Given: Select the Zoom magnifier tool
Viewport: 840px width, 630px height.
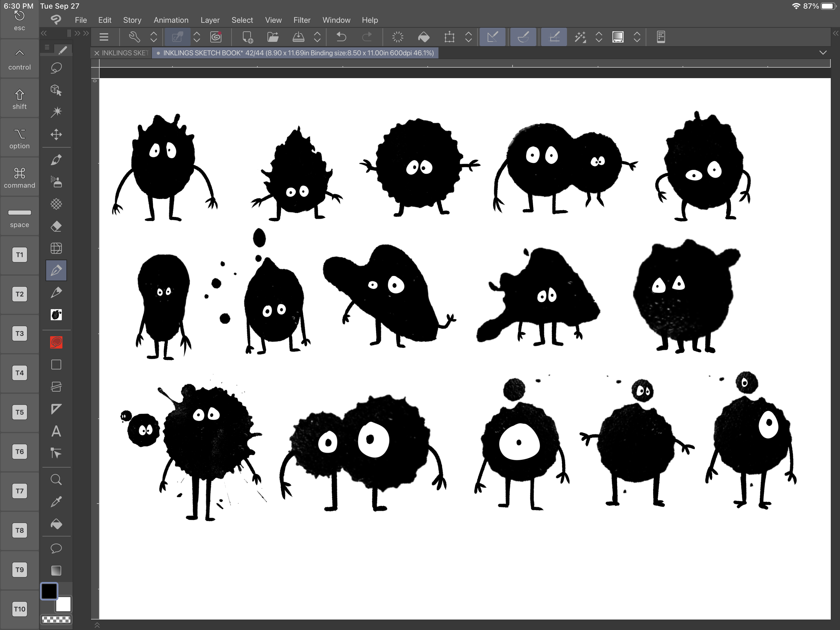Looking at the screenshot, I should tap(56, 480).
